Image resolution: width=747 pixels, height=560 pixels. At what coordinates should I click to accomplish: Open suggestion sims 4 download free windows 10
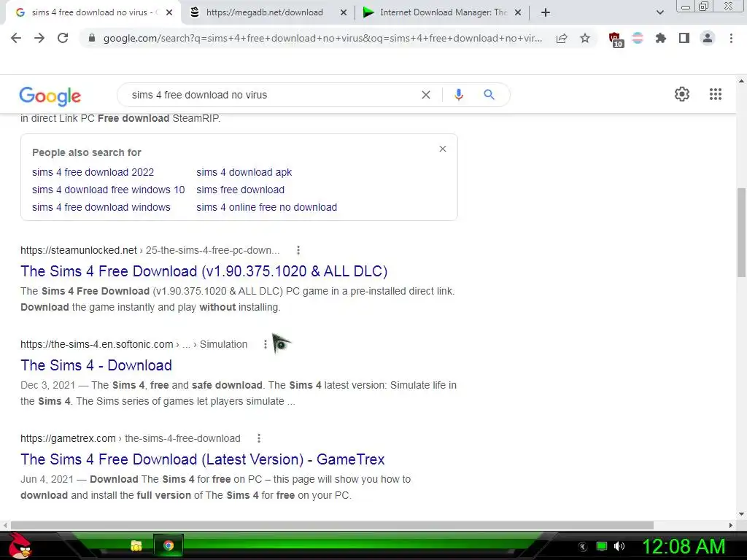108,190
